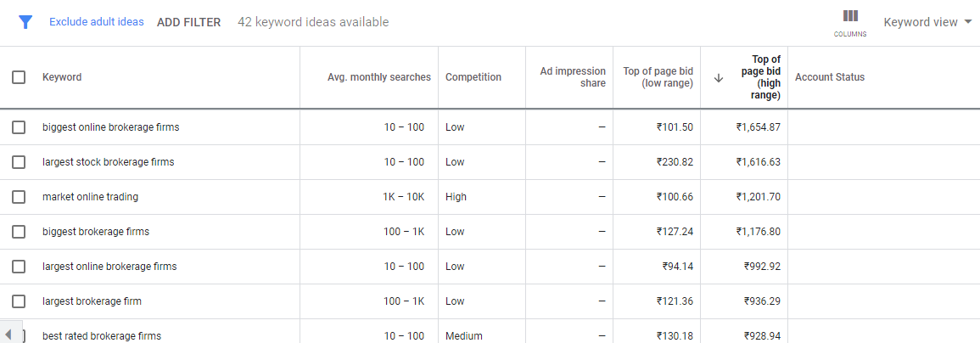Image resolution: width=980 pixels, height=343 pixels.
Task: Check the biggest online brokerage firms row
Action: click(x=19, y=127)
